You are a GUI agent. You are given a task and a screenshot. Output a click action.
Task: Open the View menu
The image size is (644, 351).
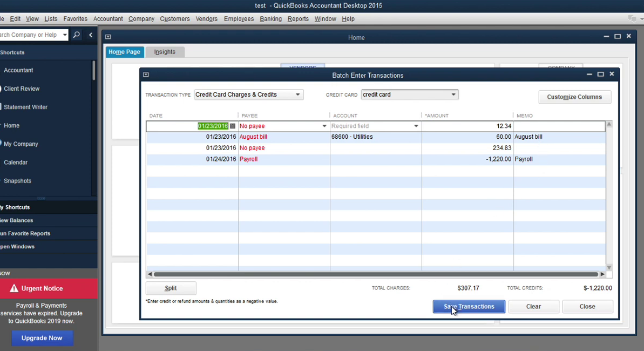(x=32, y=19)
